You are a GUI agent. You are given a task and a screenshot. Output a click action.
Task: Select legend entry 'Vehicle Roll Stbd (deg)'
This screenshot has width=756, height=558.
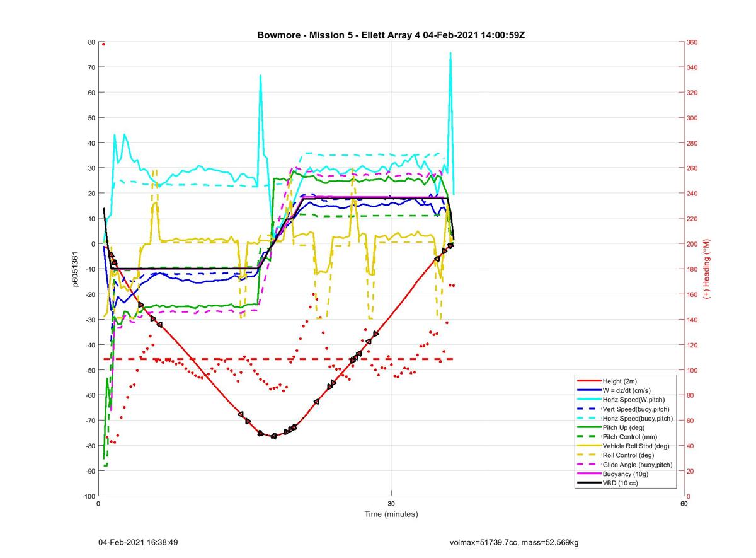[636, 446]
